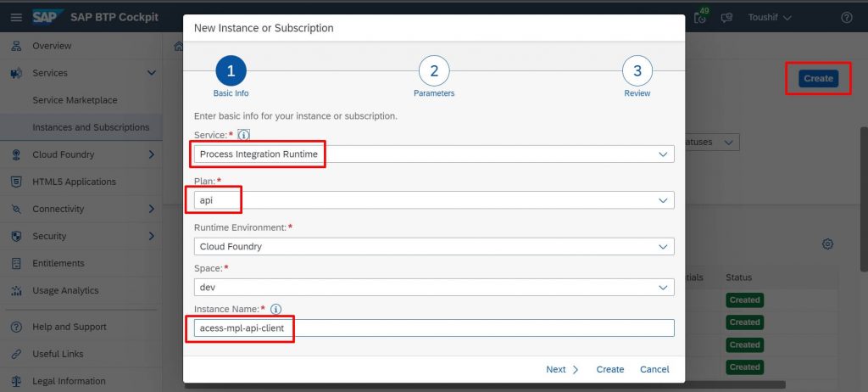Click Next in the dialog footer

562,369
